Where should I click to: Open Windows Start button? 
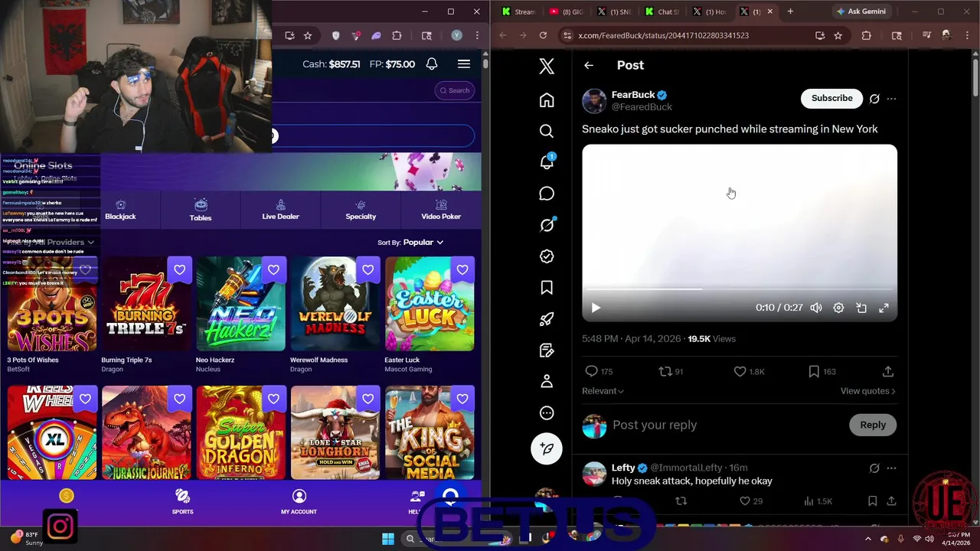pos(387,539)
